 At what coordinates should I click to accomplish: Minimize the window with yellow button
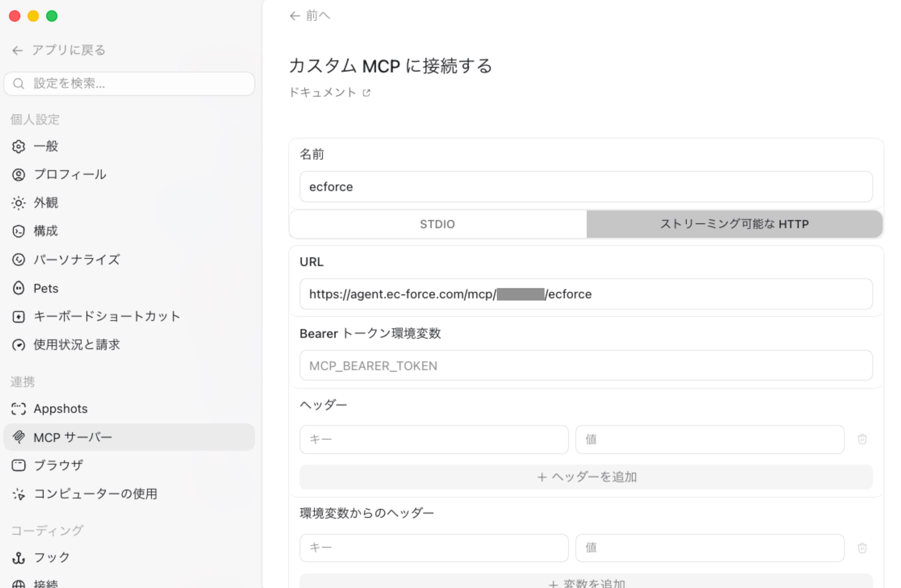pyautogui.click(x=33, y=16)
